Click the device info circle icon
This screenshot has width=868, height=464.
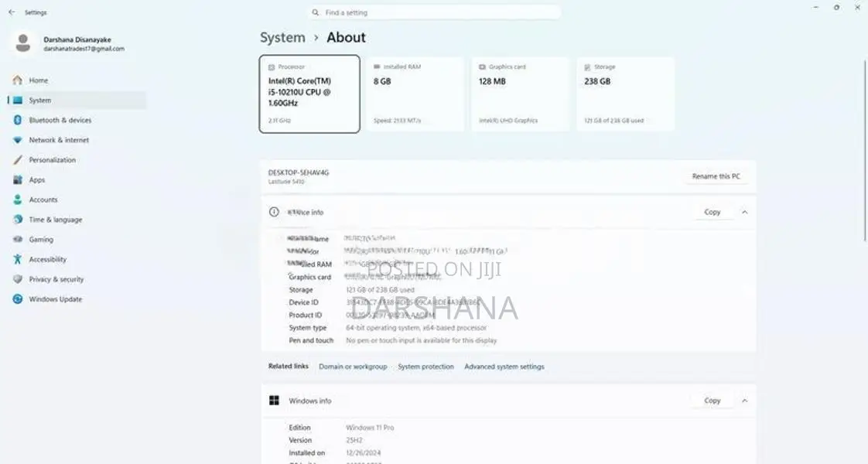(274, 212)
